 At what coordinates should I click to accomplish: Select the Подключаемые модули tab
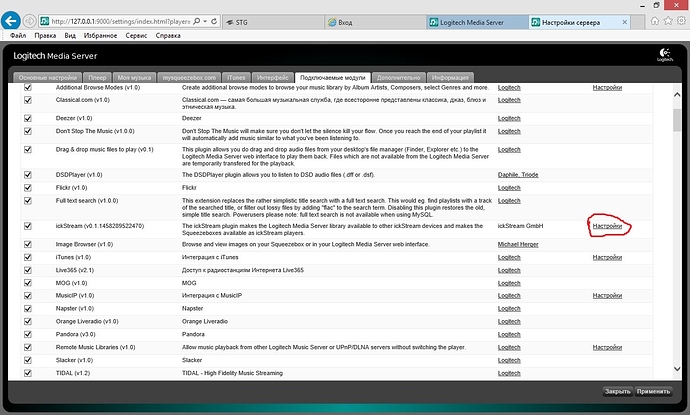tap(333, 77)
